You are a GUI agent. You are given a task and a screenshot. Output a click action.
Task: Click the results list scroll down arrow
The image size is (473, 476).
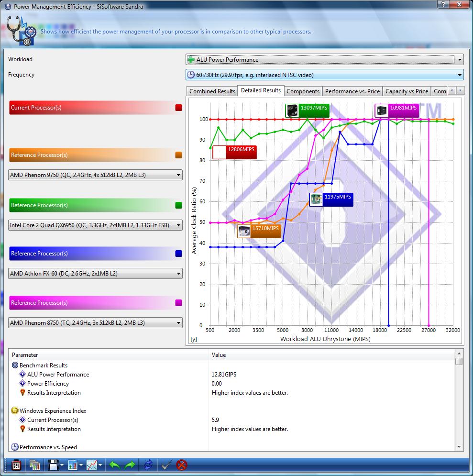click(459, 446)
